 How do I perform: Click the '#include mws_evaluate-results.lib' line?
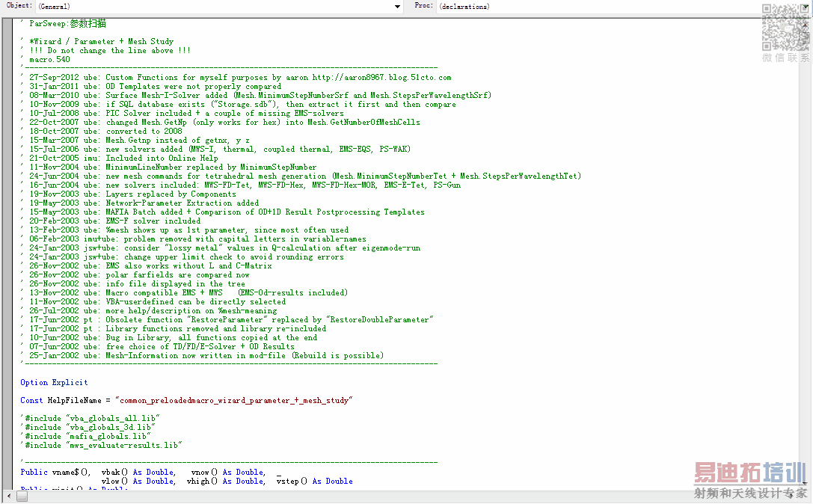pos(102,446)
